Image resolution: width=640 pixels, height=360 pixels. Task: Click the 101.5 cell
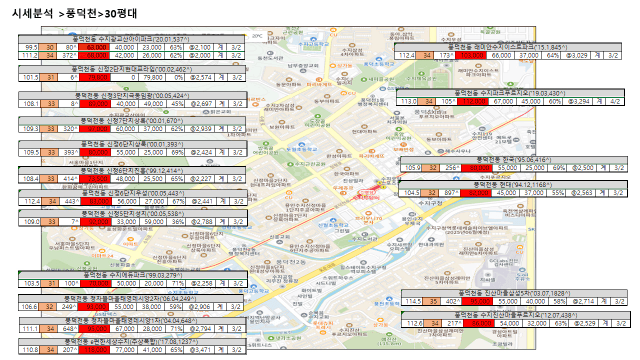pyautogui.click(x=30, y=77)
